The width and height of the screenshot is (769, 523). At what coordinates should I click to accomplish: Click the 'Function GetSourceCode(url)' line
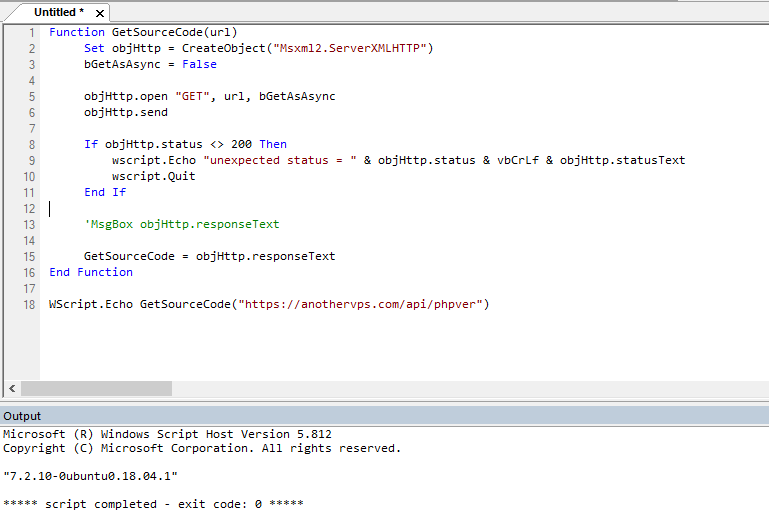tap(143, 32)
